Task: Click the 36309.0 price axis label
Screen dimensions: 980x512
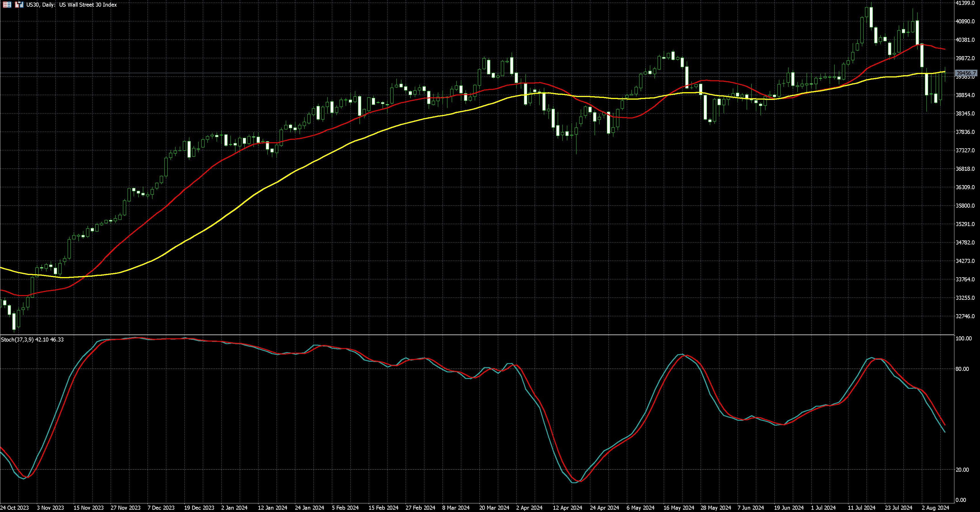Action: [x=965, y=187]
